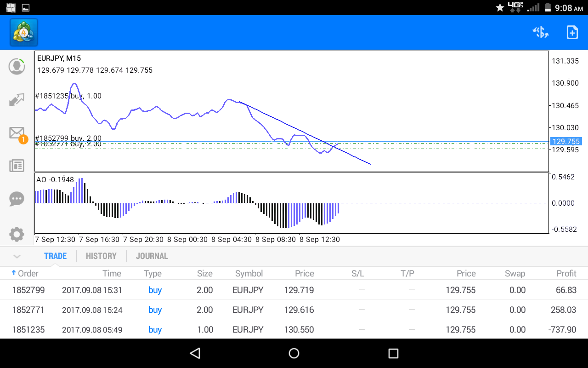Open the Chat speech bubble icon
588x368 pixels.
coord(17,199)
